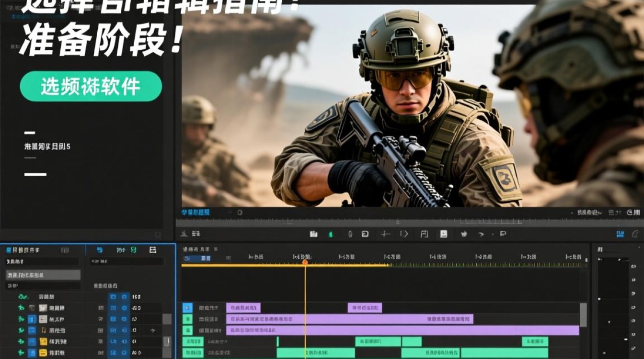Toggle the blue square header of the top timeline track
Screen dimensions: 644x359
tap(188, 308)
